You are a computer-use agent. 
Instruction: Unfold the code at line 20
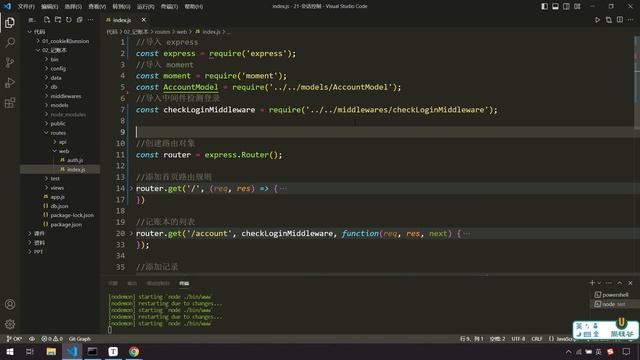(131, 233)
